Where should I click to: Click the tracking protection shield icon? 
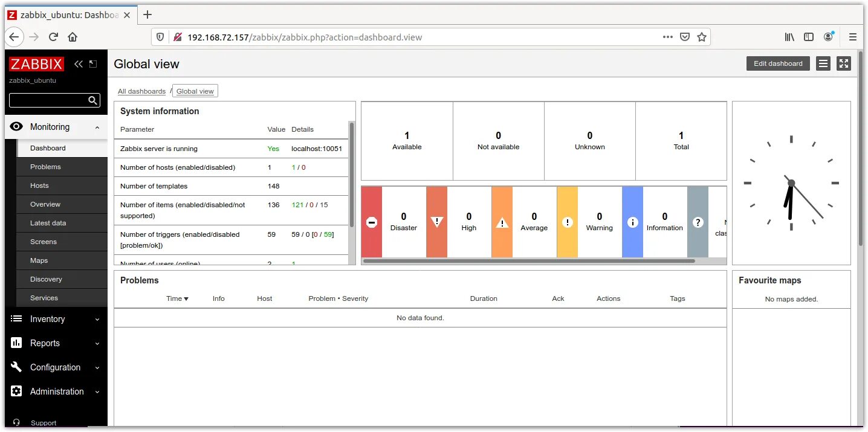pyautogui.click(x=160, y=37)
